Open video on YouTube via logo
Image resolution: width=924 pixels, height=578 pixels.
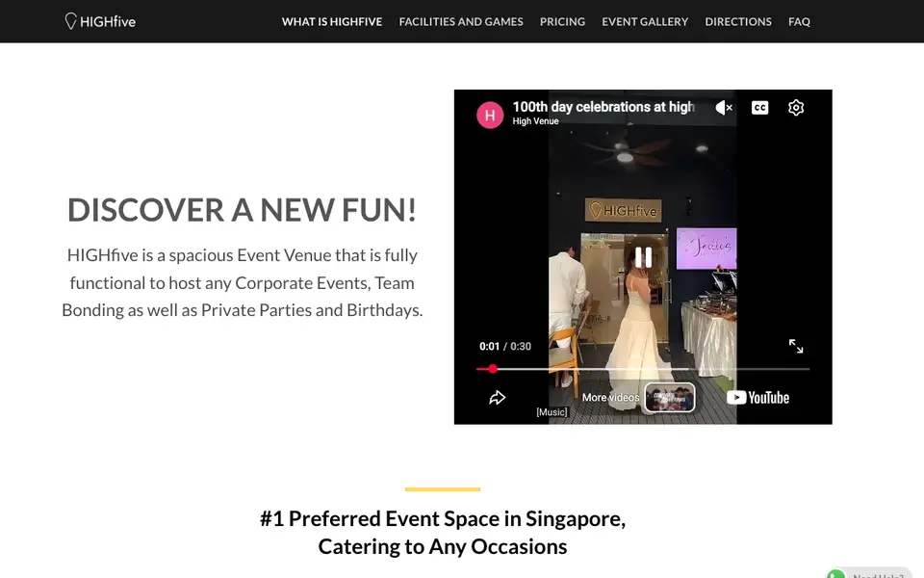tap(757, 398)
